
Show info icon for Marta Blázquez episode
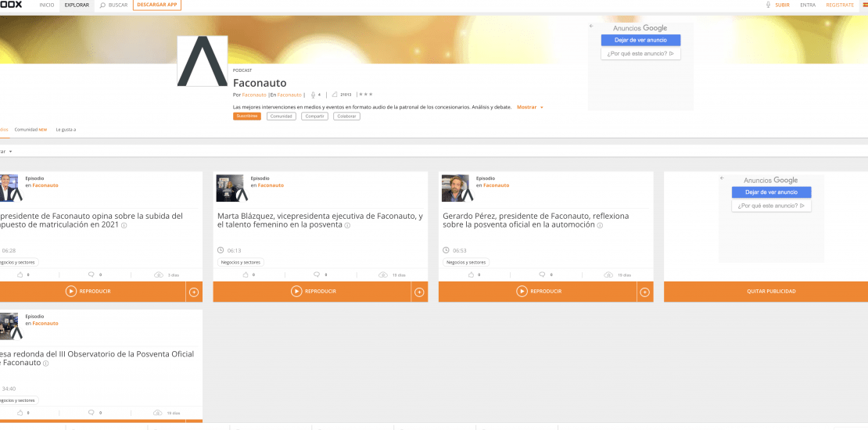347,226
